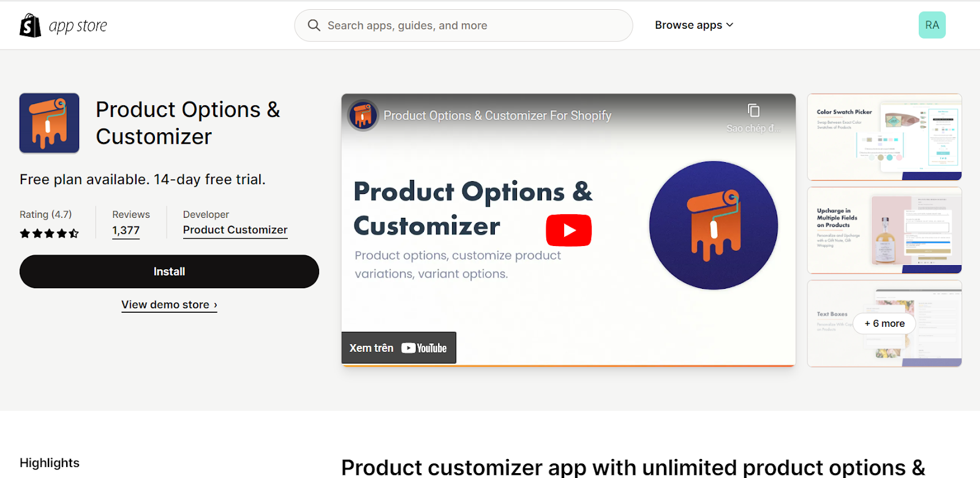Click the five star rating icons
The image size is (980, 478).
[x=49, y=233]
